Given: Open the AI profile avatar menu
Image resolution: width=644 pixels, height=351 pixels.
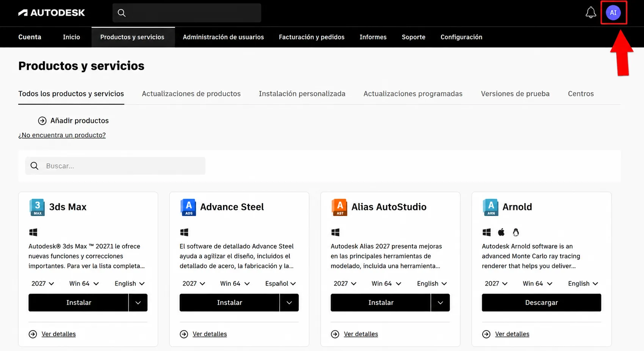Looking at the screenshot, I should [613, 13].
